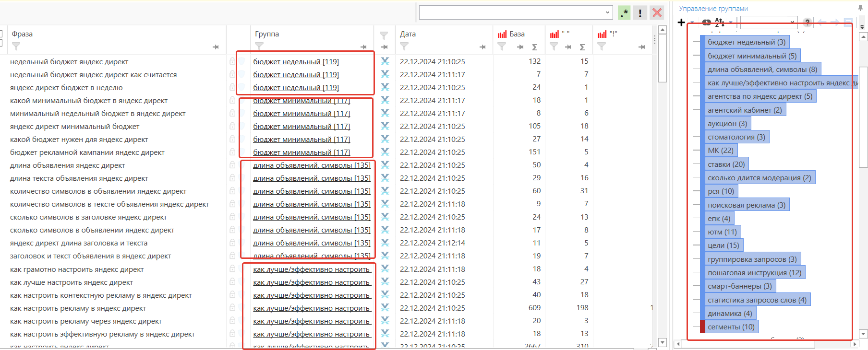Select the 'бюджет недельный (3)' group

747,42
